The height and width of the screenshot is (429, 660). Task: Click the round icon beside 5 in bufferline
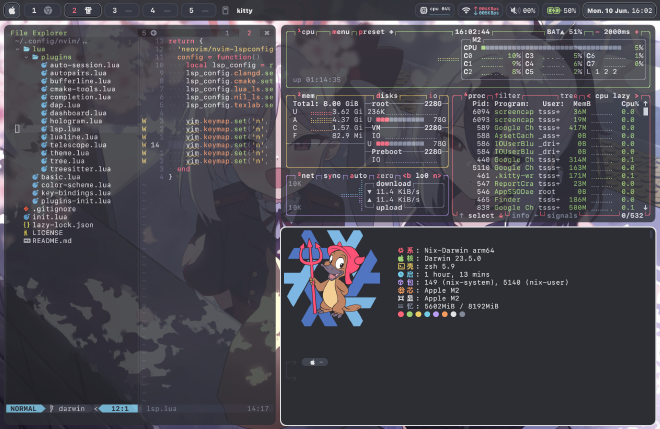pyautogui.click(x=154, y=33)
